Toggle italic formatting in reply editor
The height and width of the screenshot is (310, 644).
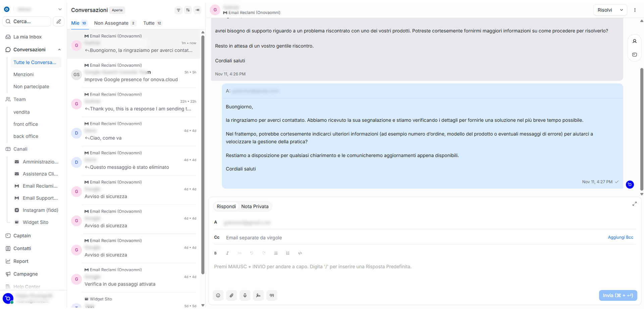pos(228,253)
